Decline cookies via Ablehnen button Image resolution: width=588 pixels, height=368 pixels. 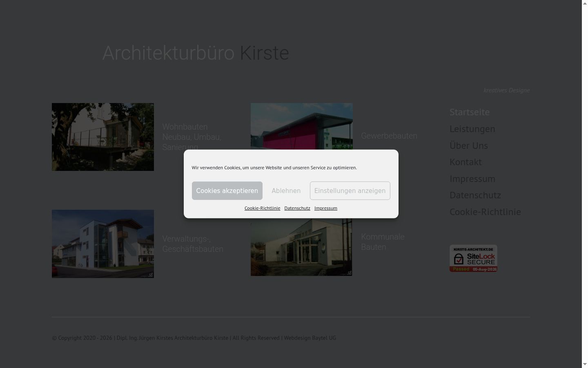point(286,191)
